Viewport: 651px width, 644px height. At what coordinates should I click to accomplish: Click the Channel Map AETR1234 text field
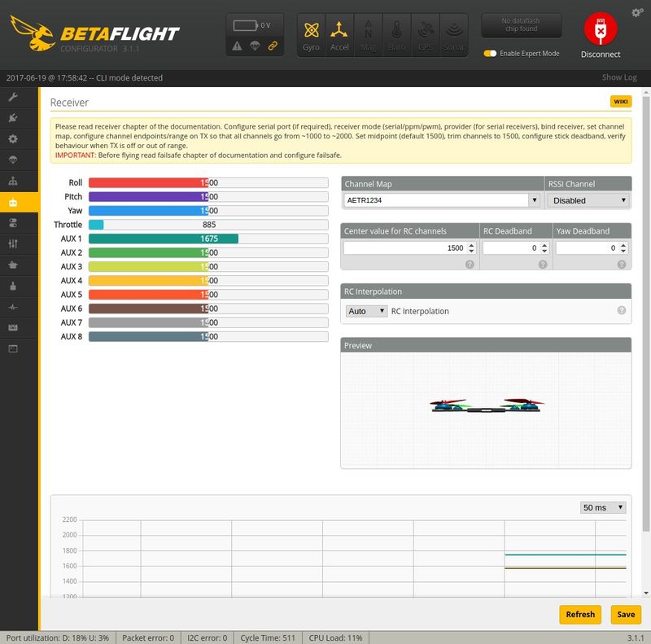[x=436, y=199]
